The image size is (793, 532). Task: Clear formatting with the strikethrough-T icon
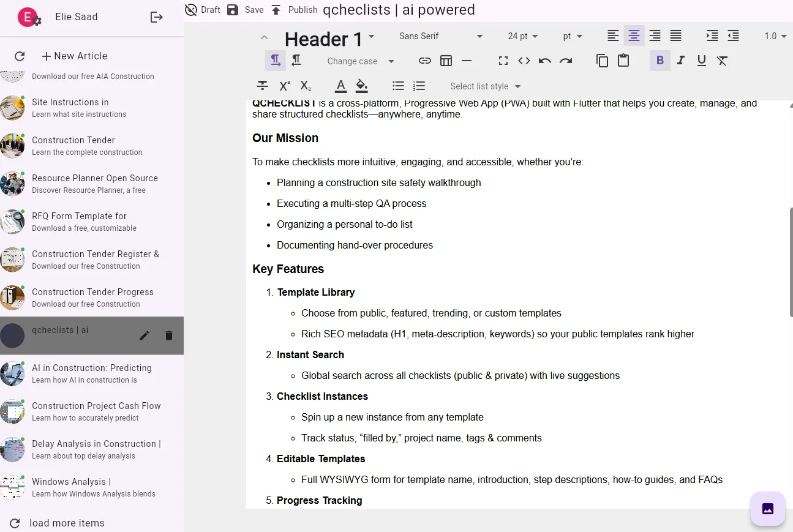pos(722,61)
